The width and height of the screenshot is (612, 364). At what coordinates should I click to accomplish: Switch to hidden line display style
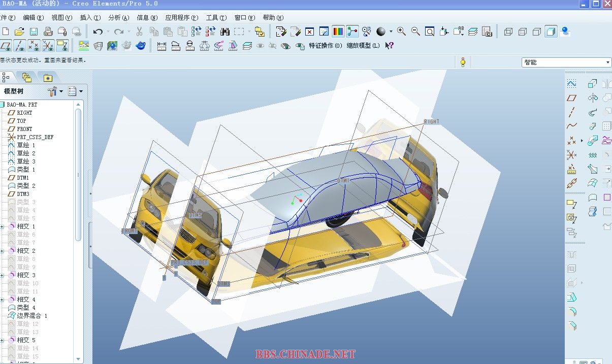[x=523, y=31]
